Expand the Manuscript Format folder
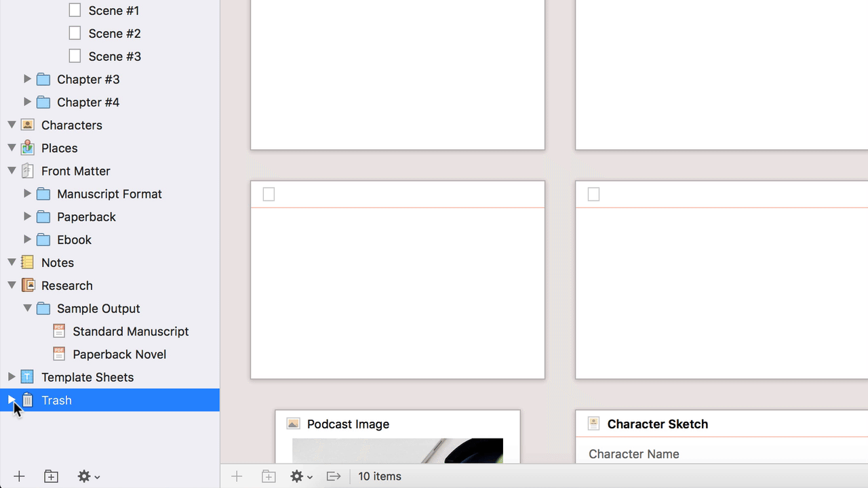 tap(28, 193)
